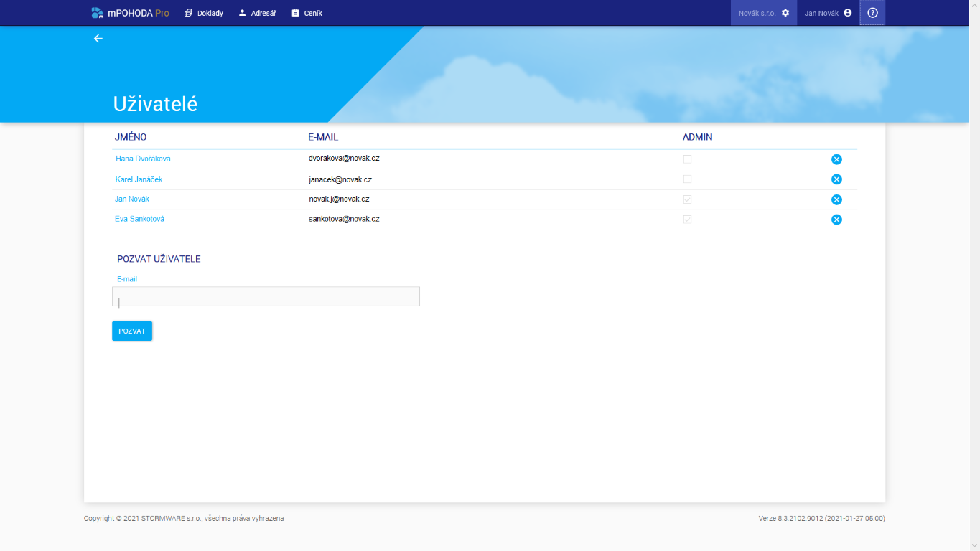Open Hana Dvořáková user link
980x551 pixels.
[143, 159]
